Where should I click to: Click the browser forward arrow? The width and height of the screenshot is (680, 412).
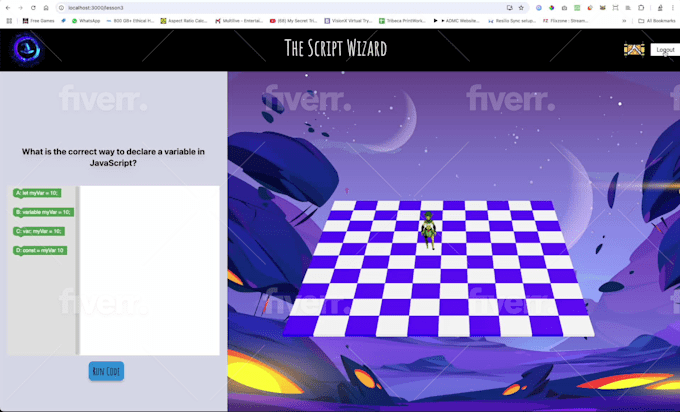click(20, 8)
